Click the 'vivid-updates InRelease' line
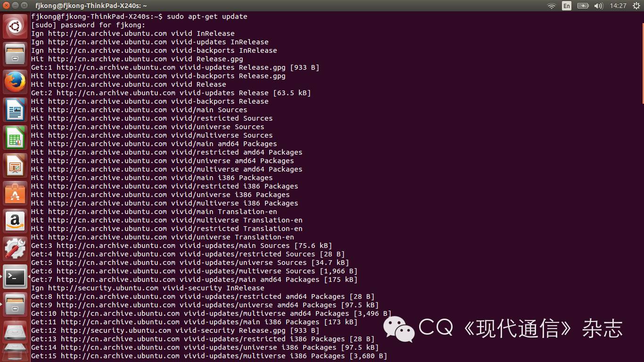The width and height of the screenshot is (644, 362). (x=150, y=42)
